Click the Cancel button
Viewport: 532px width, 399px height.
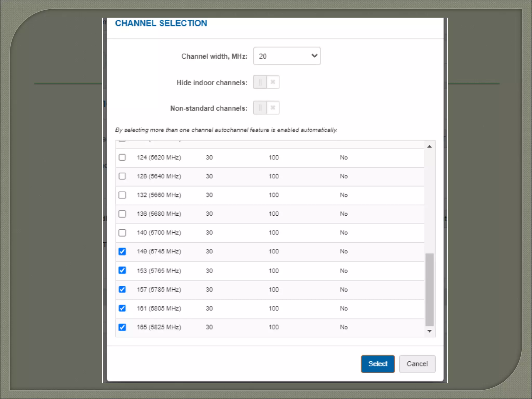pos(417,364)
